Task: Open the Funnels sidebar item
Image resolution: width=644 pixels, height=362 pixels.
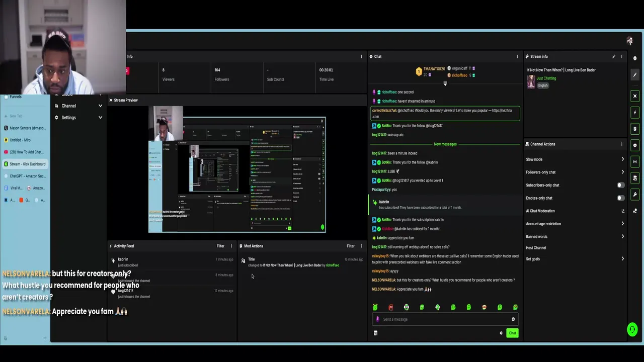Action: [x=16, y=97]
